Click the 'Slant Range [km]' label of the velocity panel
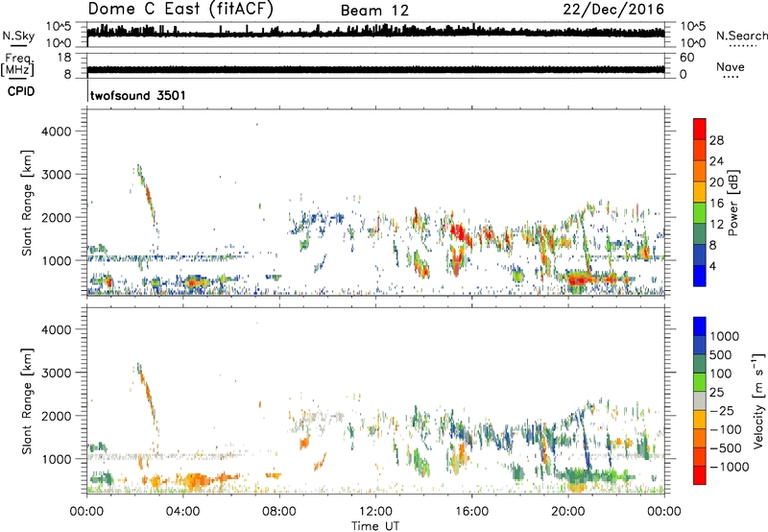This screenshot has width=768, height=532. click(27, 400)
